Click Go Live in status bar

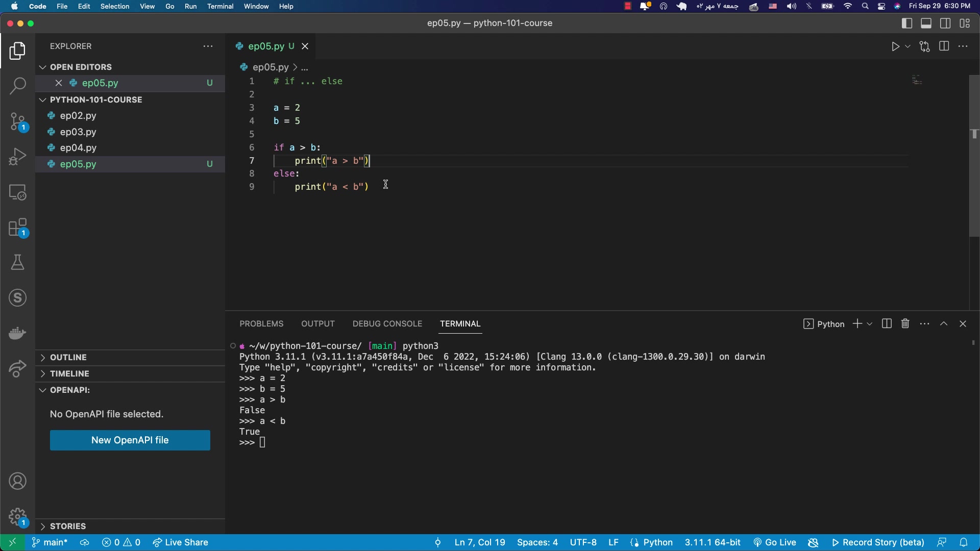click(775, 542)
